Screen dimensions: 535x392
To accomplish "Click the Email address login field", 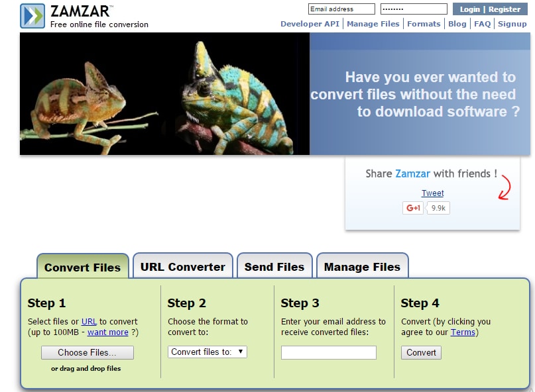I will 341,9.
